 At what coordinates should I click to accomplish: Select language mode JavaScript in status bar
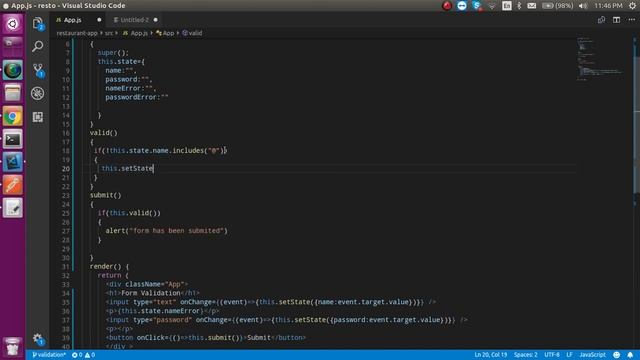pos(592,355)
